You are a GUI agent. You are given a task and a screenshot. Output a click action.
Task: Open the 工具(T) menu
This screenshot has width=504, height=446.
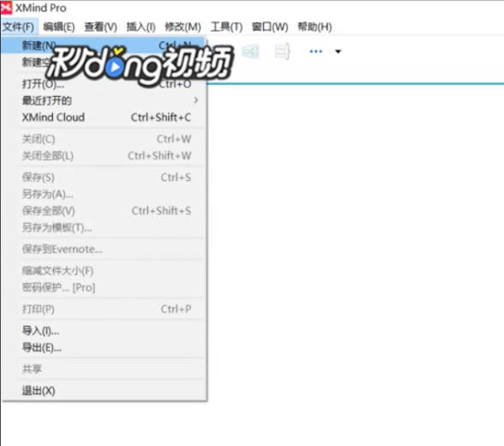(x=226, y=27)
